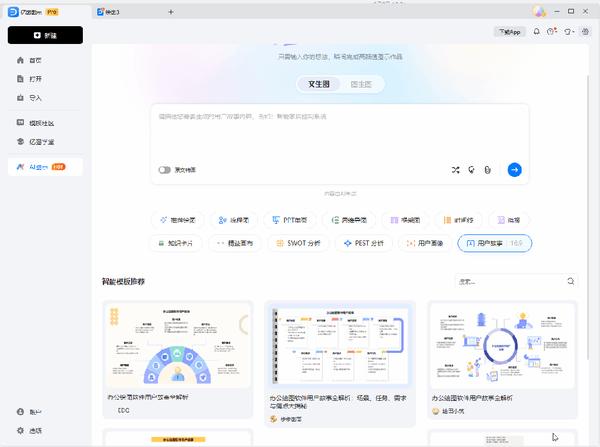
Task: Open the 16:9 ratio option in 用户故事 chip
Action: click(516, 243)
